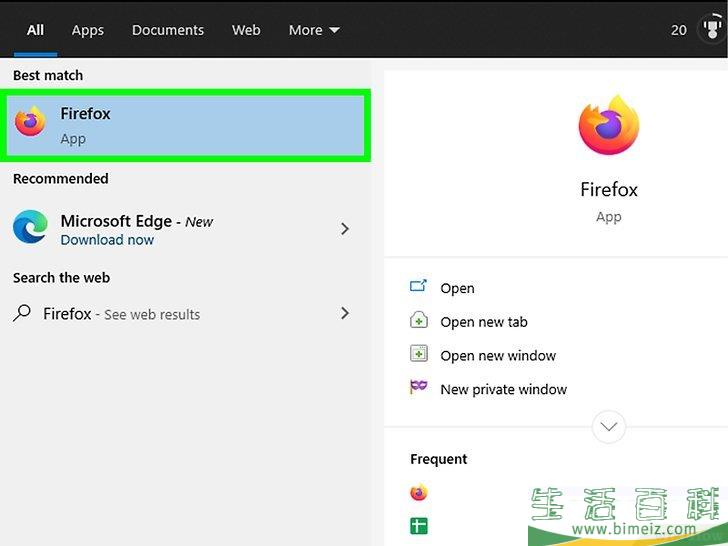Switch to the Web tab
This screenshot has height=546, width=728.
coord(246,30)
